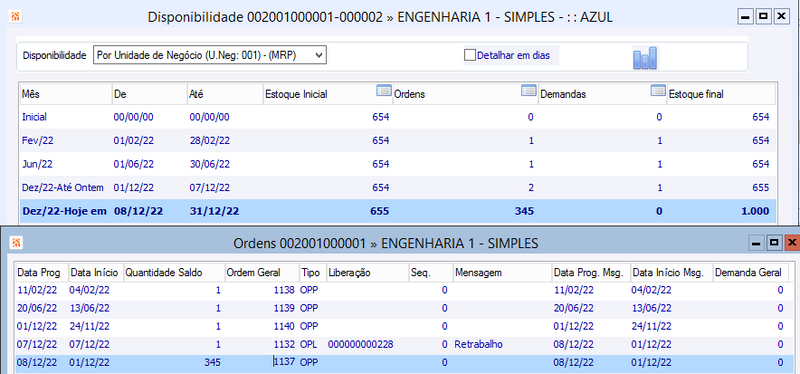The width and height of the screenshot is (800, 374).
Task: Click Data Prog column header in Ordens
Action: pos(42,273)
